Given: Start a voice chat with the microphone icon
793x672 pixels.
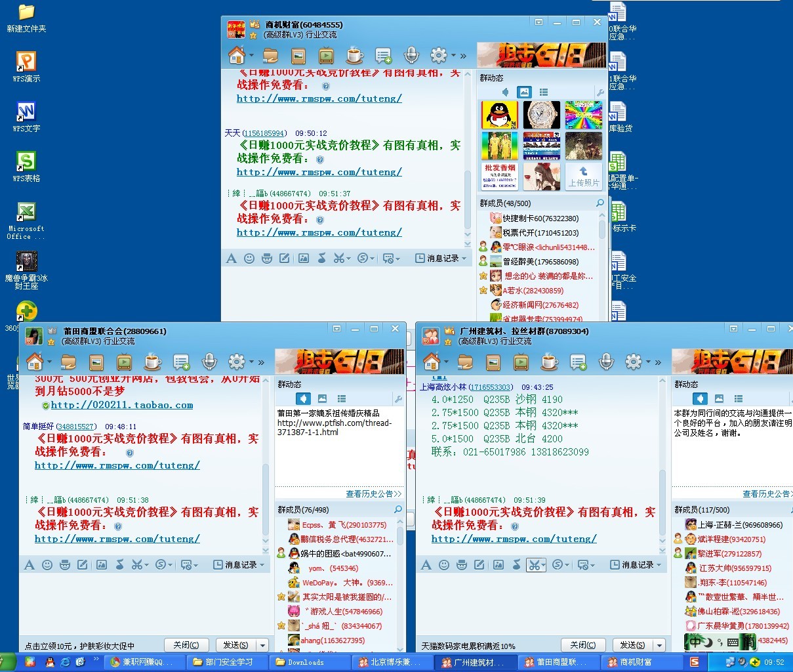Looking at the screenshot, I should (x=411, y=56).
